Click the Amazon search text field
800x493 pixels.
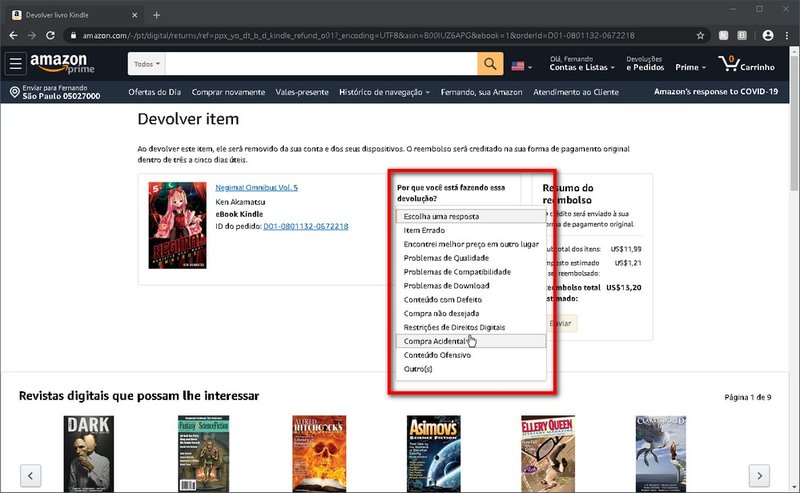point(321,64)
